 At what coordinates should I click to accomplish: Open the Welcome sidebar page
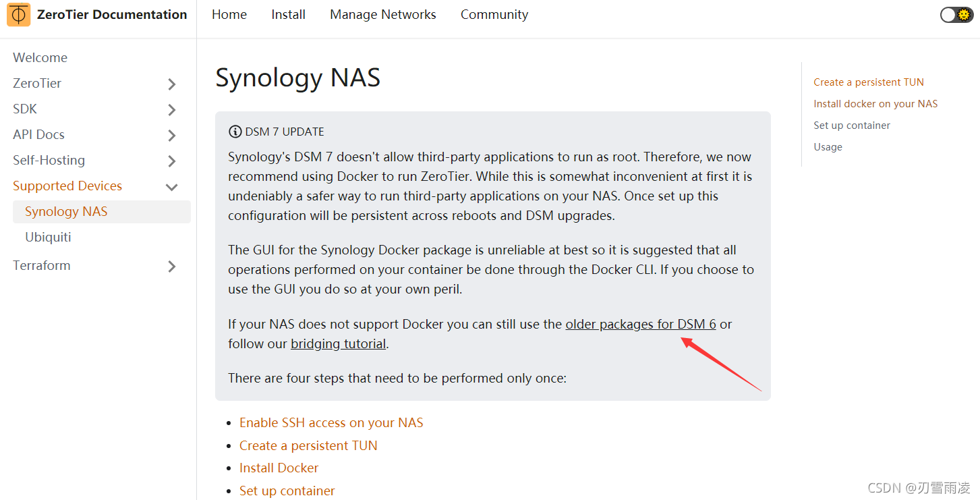pyautogui.click(x=40, y=57)
